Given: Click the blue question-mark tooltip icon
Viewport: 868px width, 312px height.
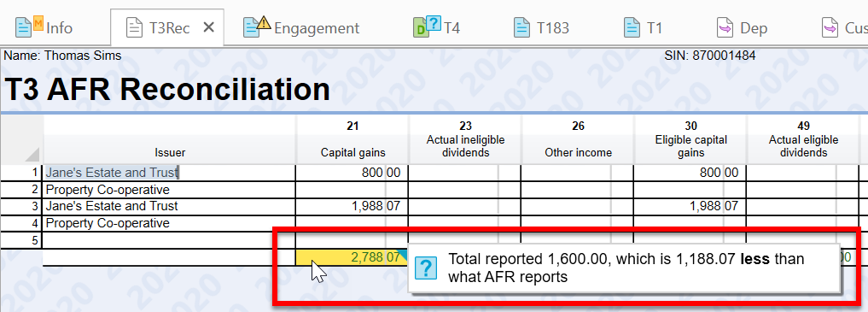Looking at the screenshot, I should pyautogui.click(x=426, y=268).
